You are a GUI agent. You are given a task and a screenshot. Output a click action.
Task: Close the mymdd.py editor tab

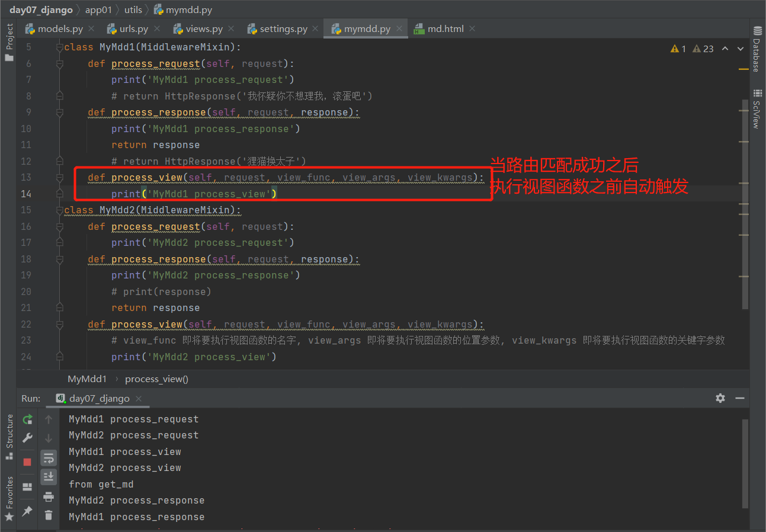tap(399, 28)
